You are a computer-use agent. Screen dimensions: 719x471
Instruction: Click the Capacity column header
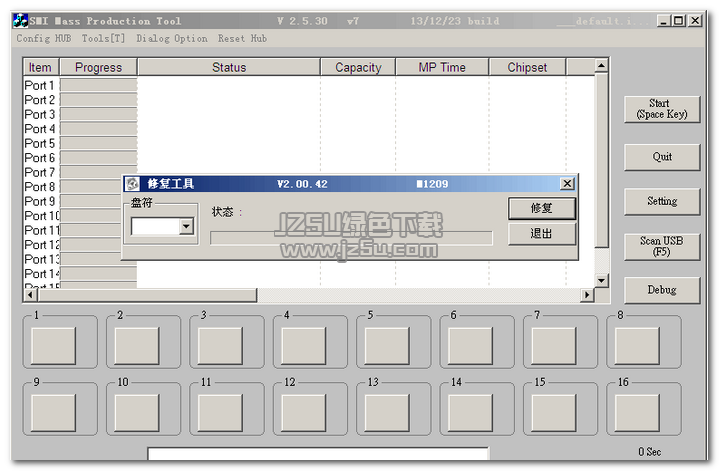[358, 67]
